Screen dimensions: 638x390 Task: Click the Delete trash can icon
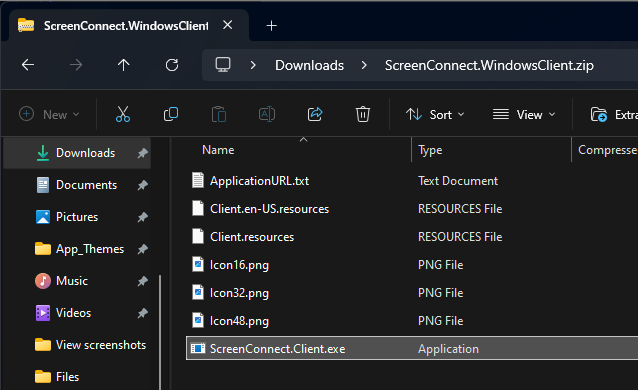363,114
